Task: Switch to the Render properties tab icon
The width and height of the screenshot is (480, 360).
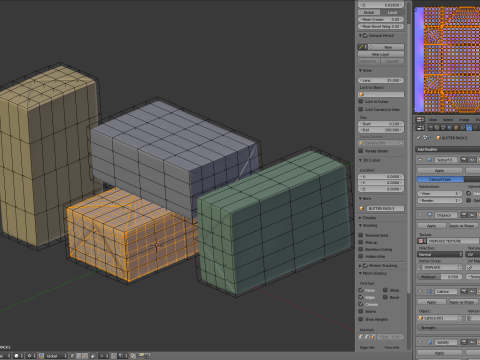Action: pyautogui.click(x=431, y=128)
